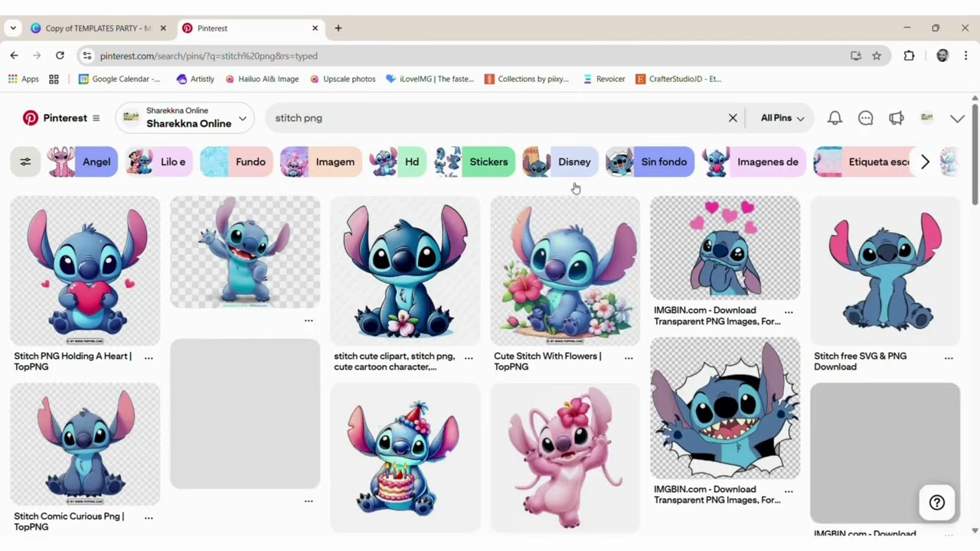Image resolution: width=980 pixels, height=551 pixels.
Task: Filter results by the Lilo e chip
Action: coord(158,161)
